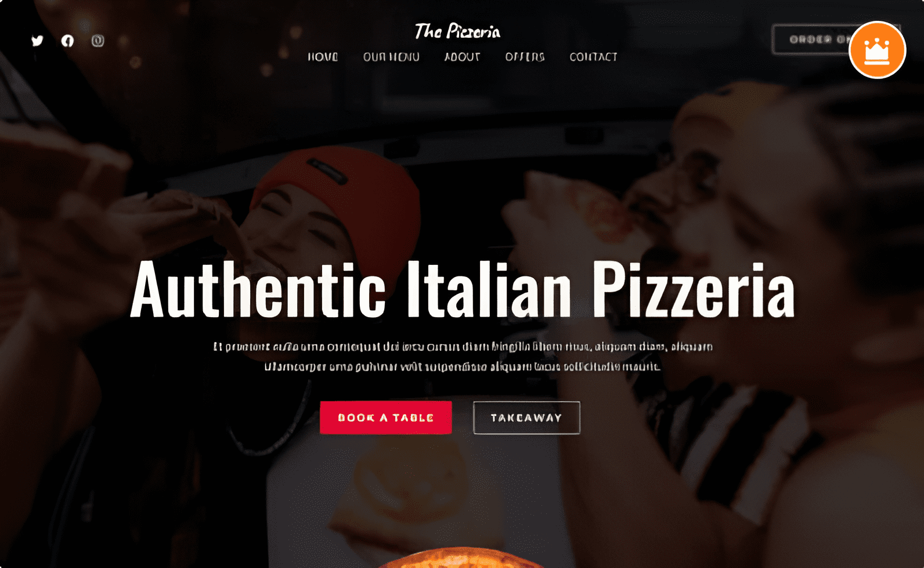Open the Instagram social link icon
The width and height of the screenshot is (924, 568).
[x=98, y=41]
